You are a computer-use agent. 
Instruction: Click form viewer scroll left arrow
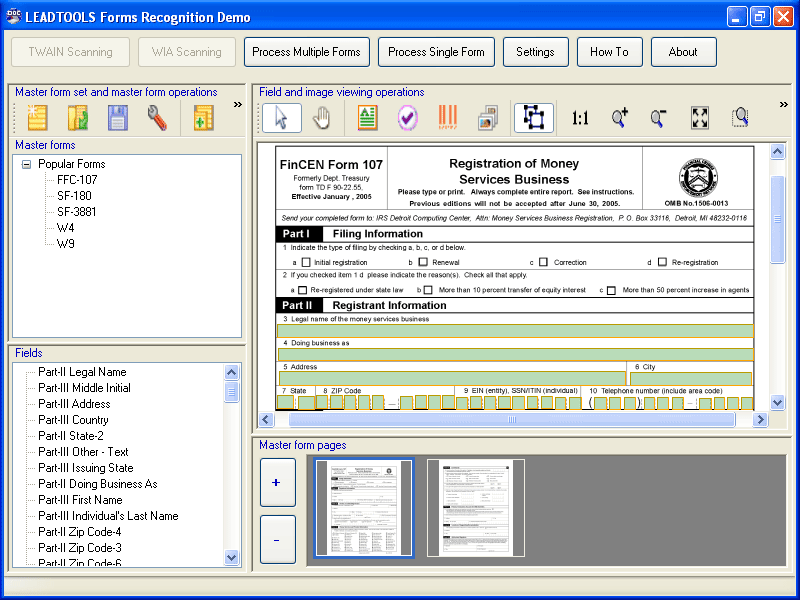click(x=266, y=419)
